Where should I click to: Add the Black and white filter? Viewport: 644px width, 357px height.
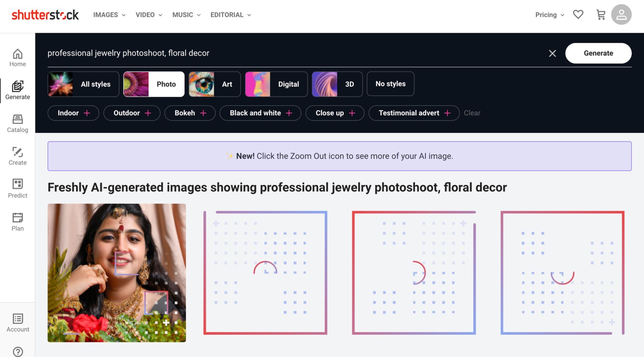[260, 113]
